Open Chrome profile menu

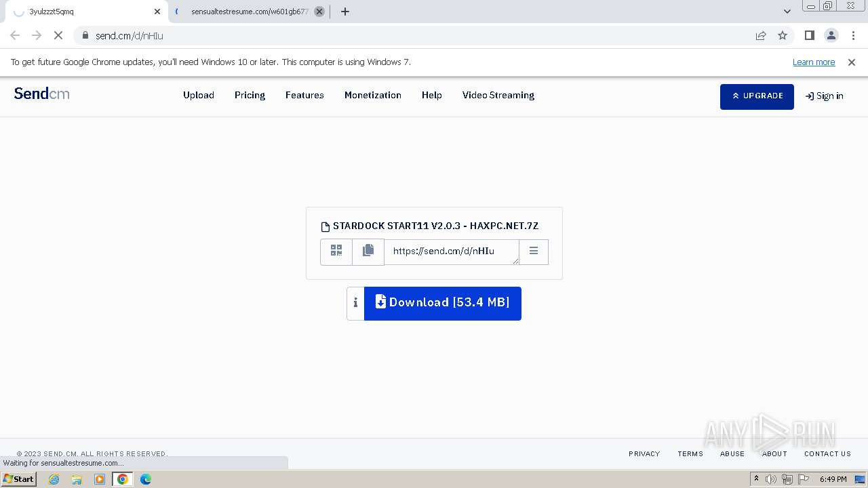click(831, 35)
